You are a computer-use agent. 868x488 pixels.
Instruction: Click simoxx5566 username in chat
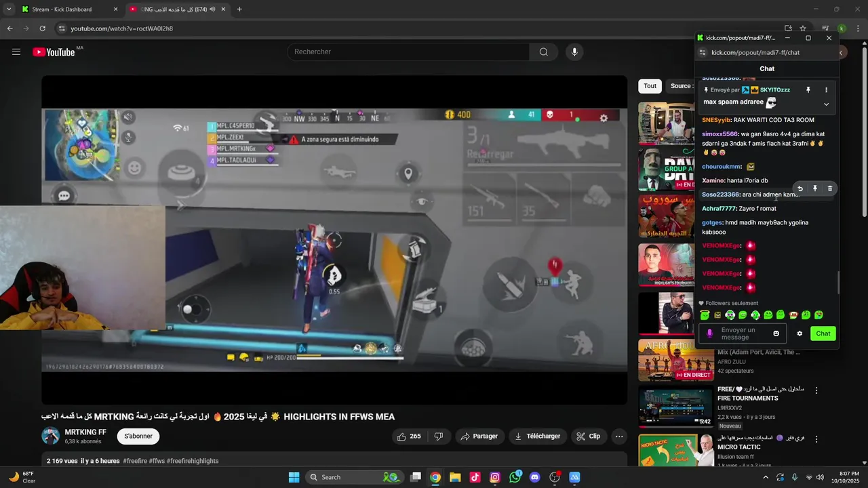click(719, 134)
